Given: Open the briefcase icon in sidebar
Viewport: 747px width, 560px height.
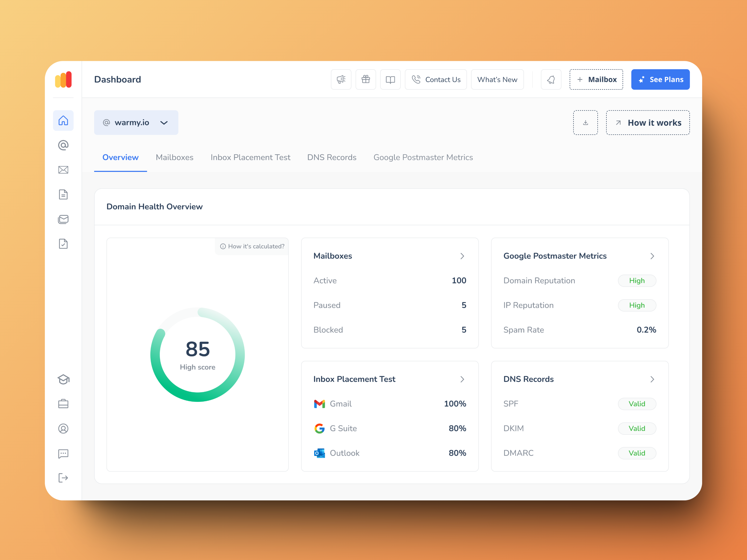Looking at the screenshot, I should click(x=63, y=404).
